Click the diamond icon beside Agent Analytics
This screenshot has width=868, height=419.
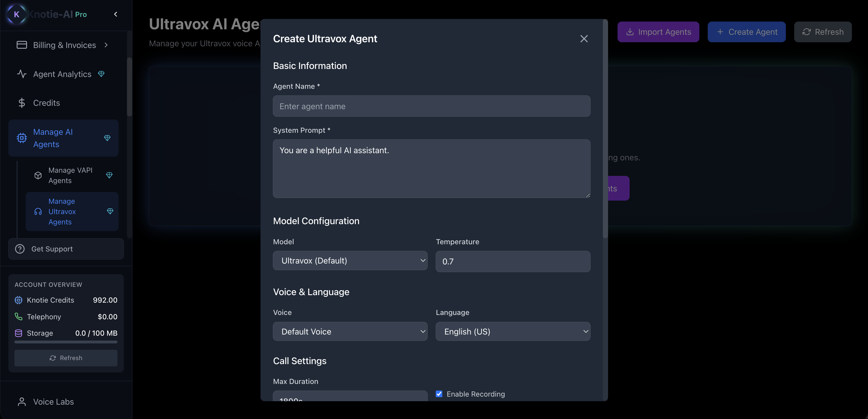[101, 74]
